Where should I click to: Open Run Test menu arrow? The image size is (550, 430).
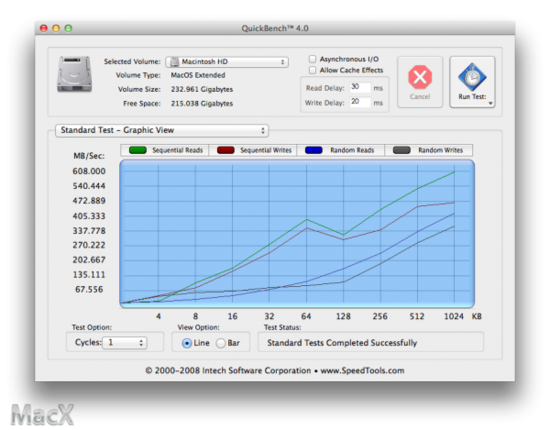[490, 103]
